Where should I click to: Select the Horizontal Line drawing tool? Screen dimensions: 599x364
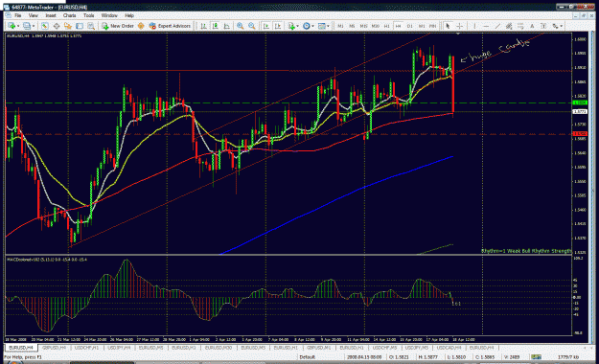click(486, 26)
